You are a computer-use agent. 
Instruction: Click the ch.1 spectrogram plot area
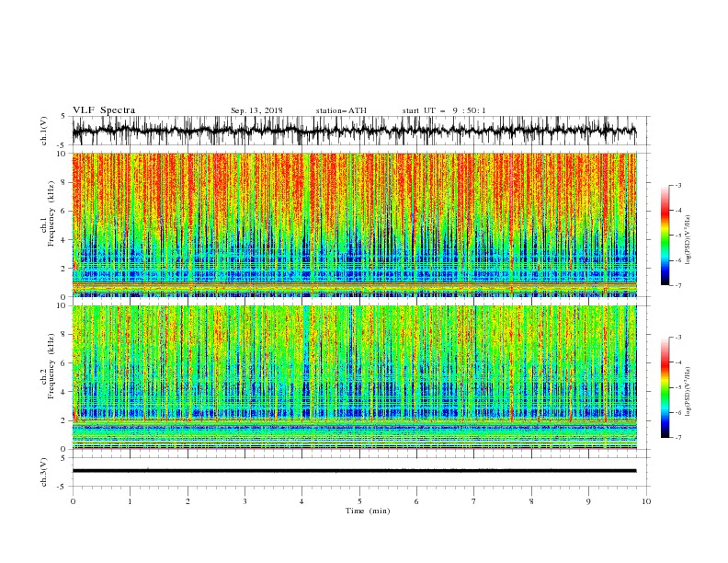pyautogui.click(x=355, y=224)
